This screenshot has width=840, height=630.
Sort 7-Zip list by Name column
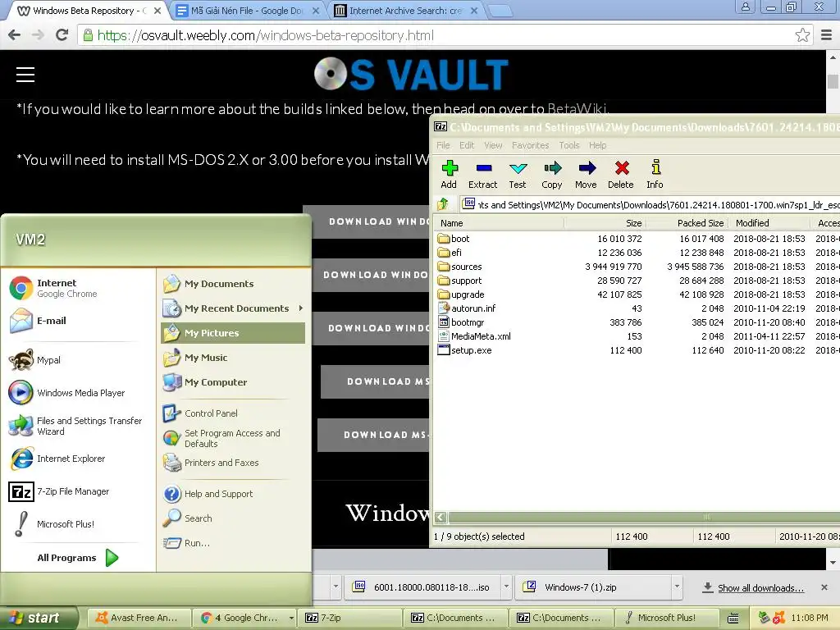click(500, 223)
